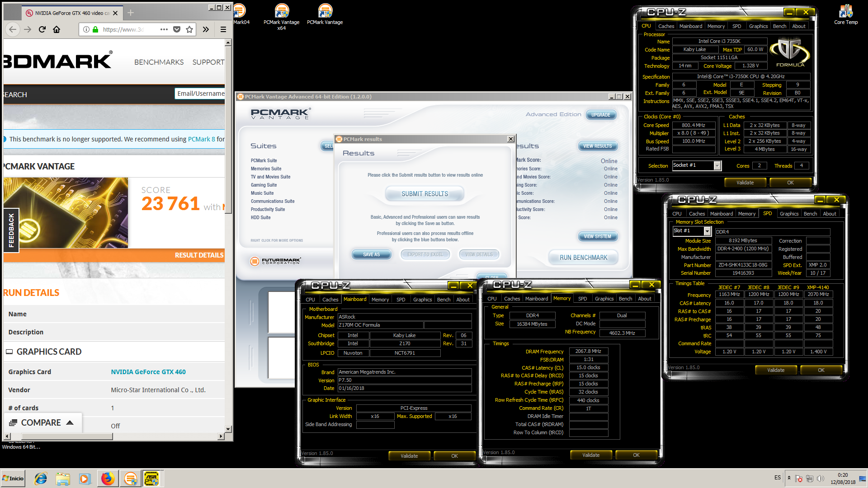Image resolution: width=868 pixels, height=488 pixels.
Task: Click Firefox reload page icon
Action: [42, 29]
